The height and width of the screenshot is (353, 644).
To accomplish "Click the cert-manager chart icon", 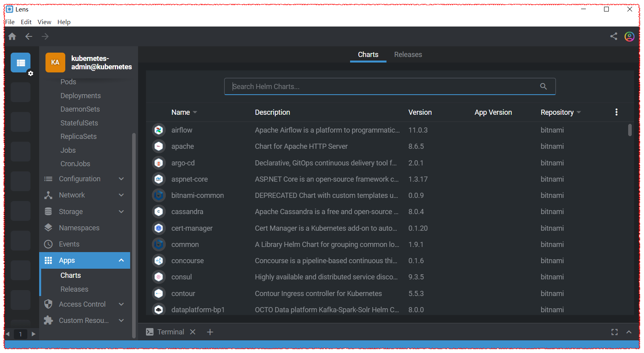I will 159,228.
